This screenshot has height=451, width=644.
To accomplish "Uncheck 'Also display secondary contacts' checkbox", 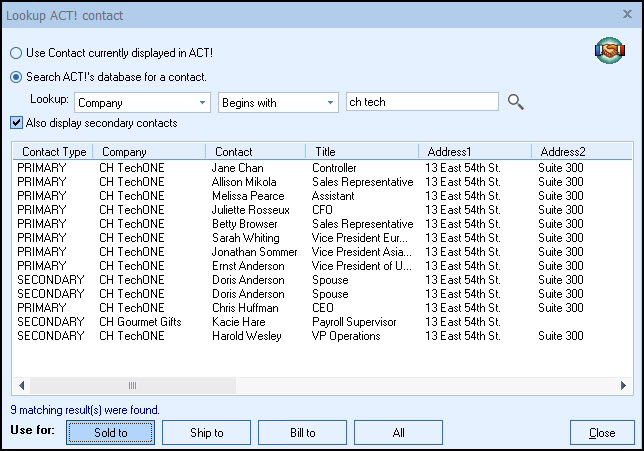I will 16,123.
